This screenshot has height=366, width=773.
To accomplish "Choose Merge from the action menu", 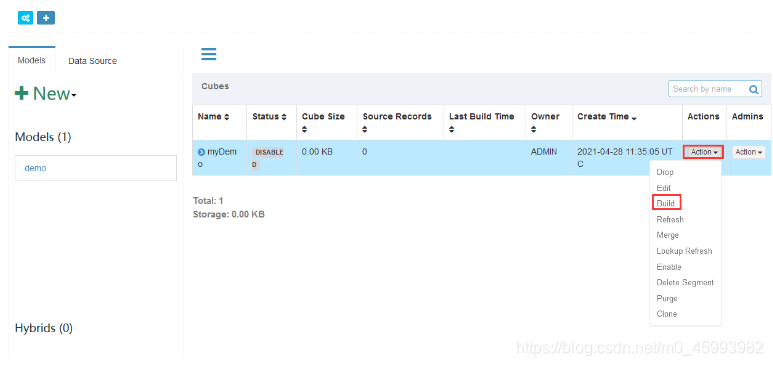I will (668, 235).
